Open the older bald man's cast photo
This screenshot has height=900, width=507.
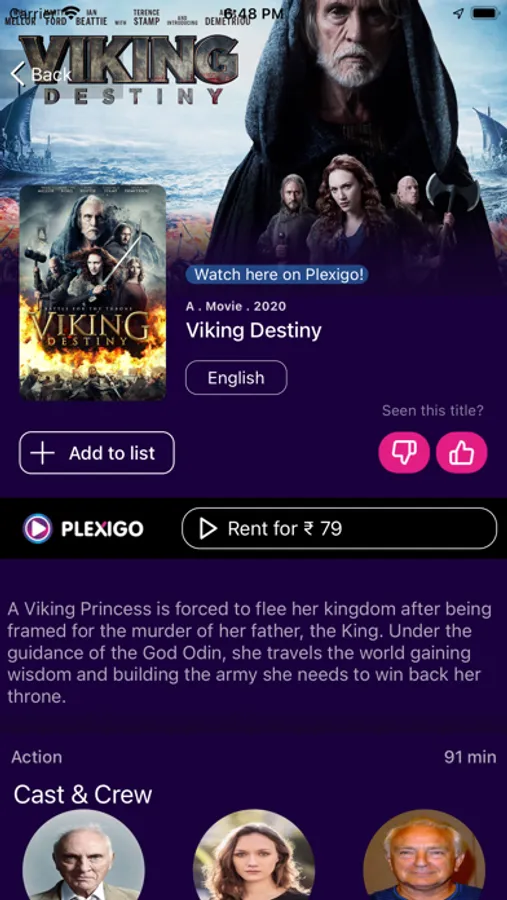84,855
